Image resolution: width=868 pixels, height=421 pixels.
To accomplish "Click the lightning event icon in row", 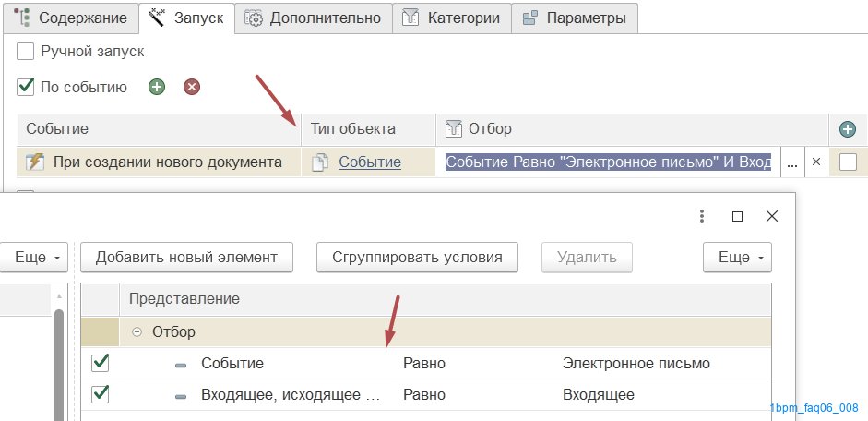I will coord(35,162).
